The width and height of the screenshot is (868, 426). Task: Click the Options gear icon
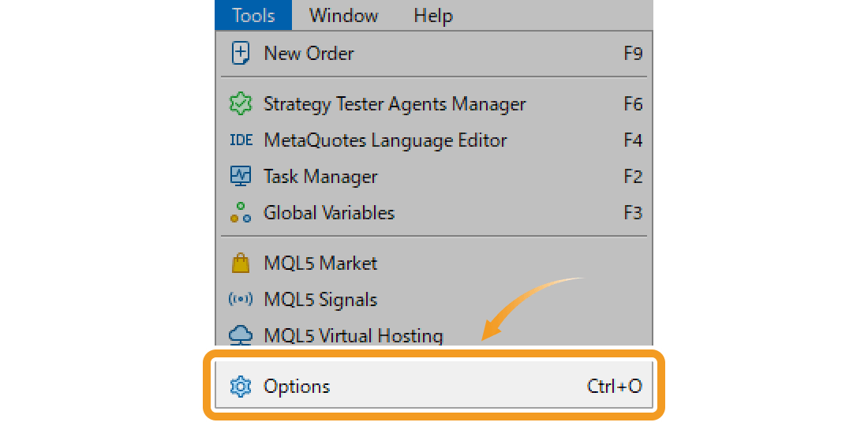[240, 387]
